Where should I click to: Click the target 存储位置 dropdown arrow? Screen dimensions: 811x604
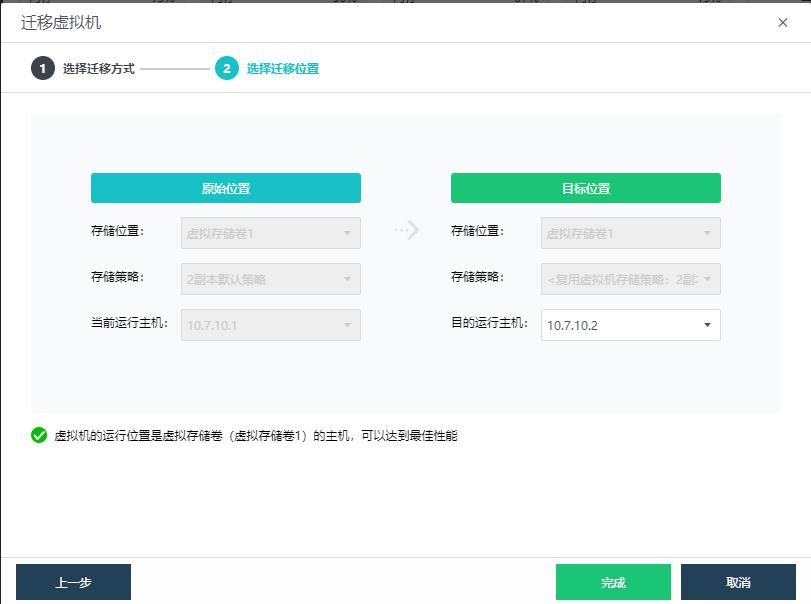point(707,233)
